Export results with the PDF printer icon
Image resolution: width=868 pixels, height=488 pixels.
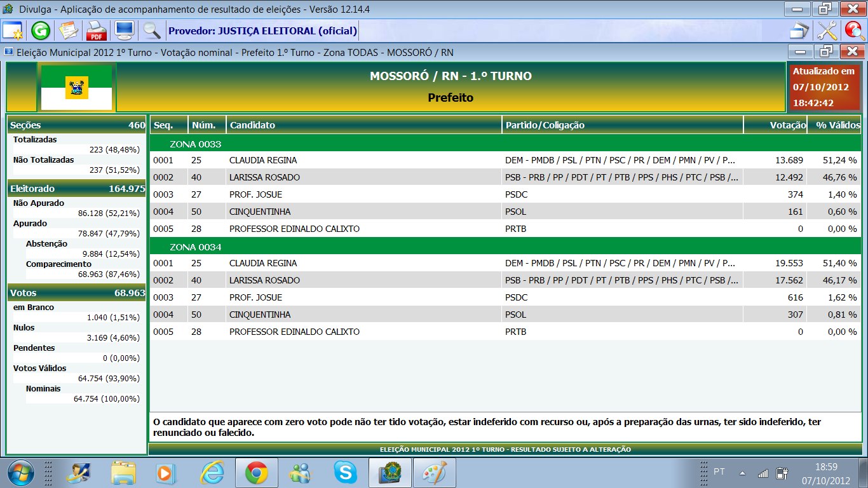click(x=96, y=30)
